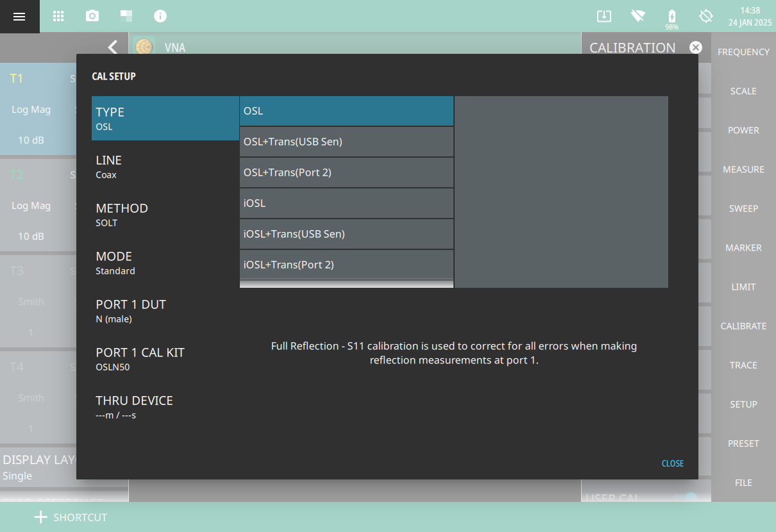Select OSL+Trans(USB Sen) calibration type
This screenshot has height=532, width=776.
[346, 142]
